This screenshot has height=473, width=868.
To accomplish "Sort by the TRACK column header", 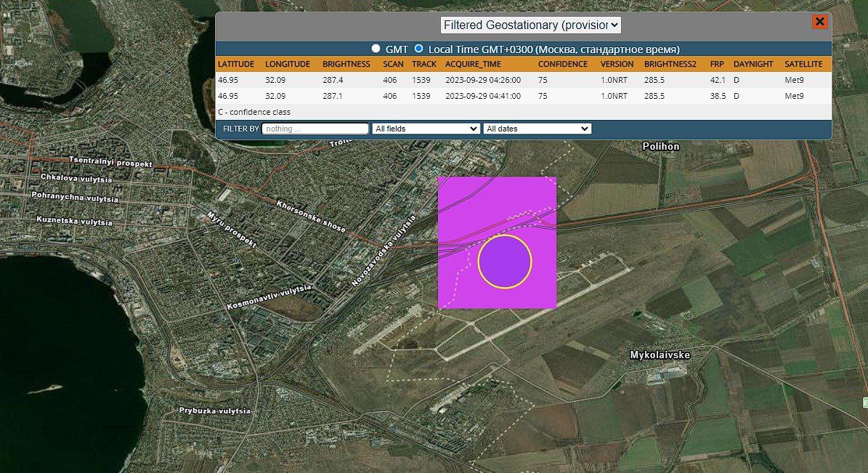I will pos(424,64).
